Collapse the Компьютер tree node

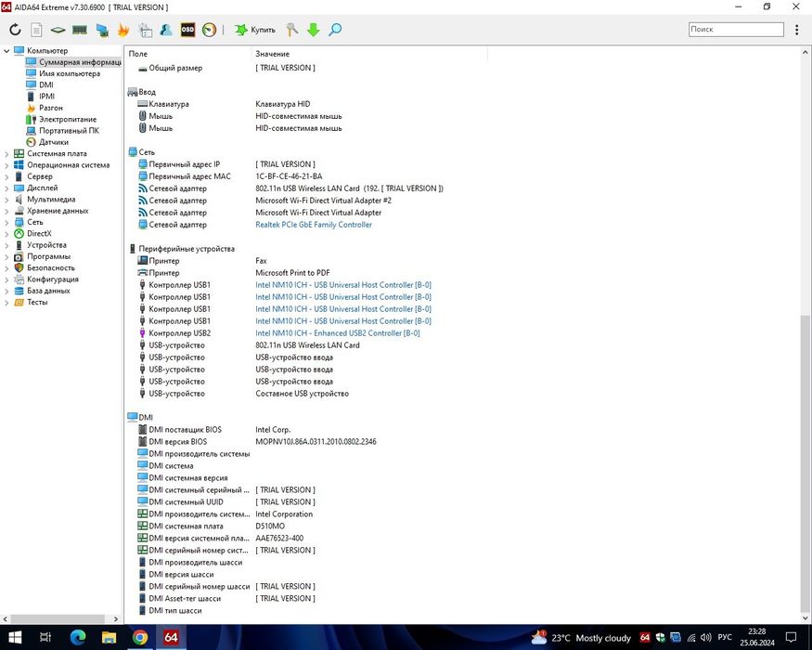point(6,50)
